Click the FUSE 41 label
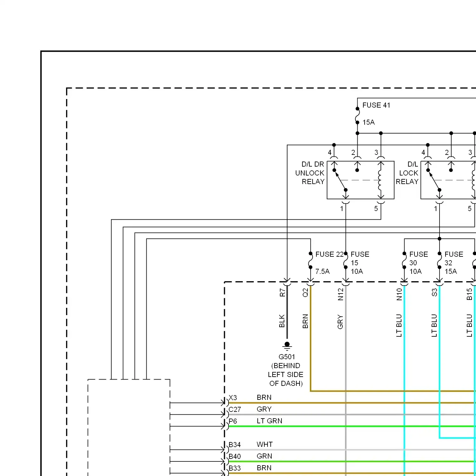Screen dimensions: 476x476 point(376,105)
